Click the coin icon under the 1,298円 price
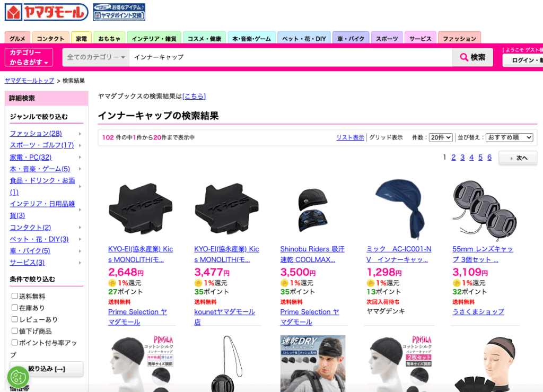Image resolution: width=543 pixels, height=392 pixels. tap(371, 283)
